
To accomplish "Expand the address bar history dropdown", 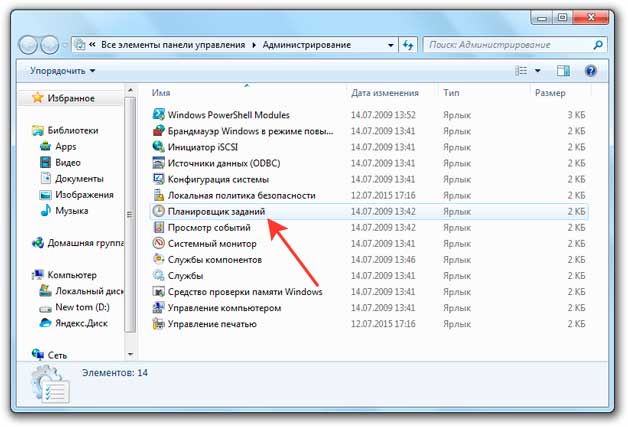I will point(390,45).
